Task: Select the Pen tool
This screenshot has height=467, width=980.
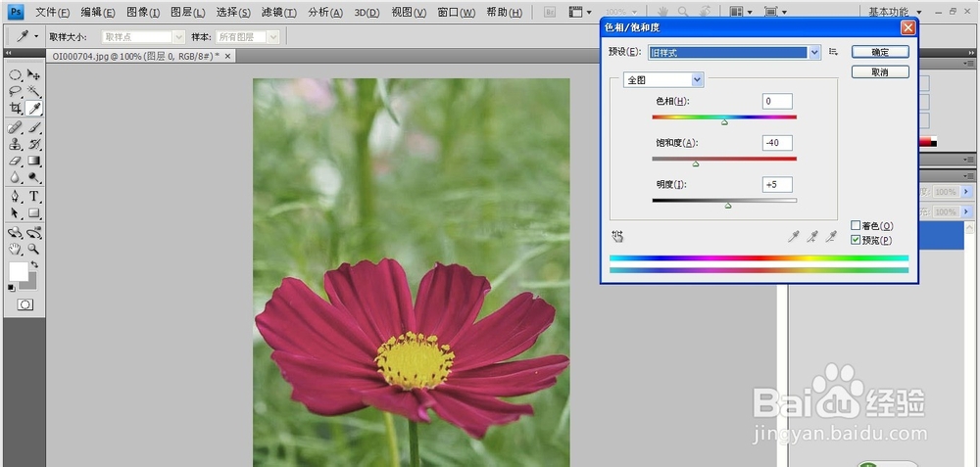Action: pos(15,196)
